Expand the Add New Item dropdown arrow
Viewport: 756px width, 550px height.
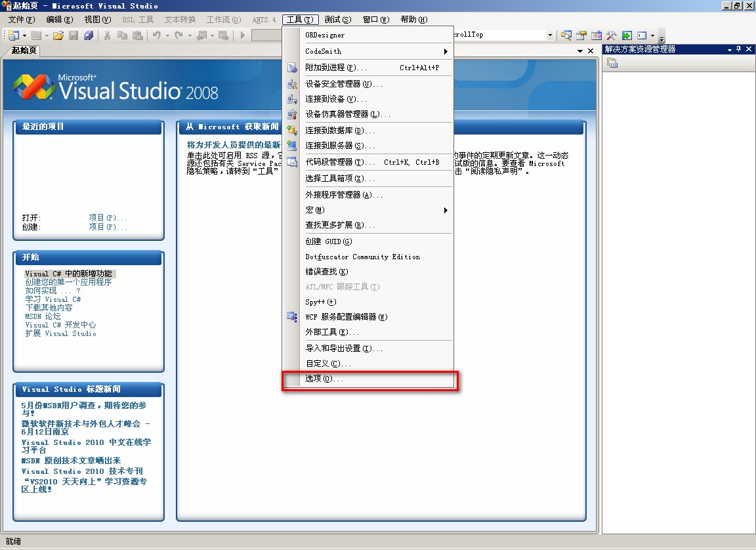pos(47,35)
